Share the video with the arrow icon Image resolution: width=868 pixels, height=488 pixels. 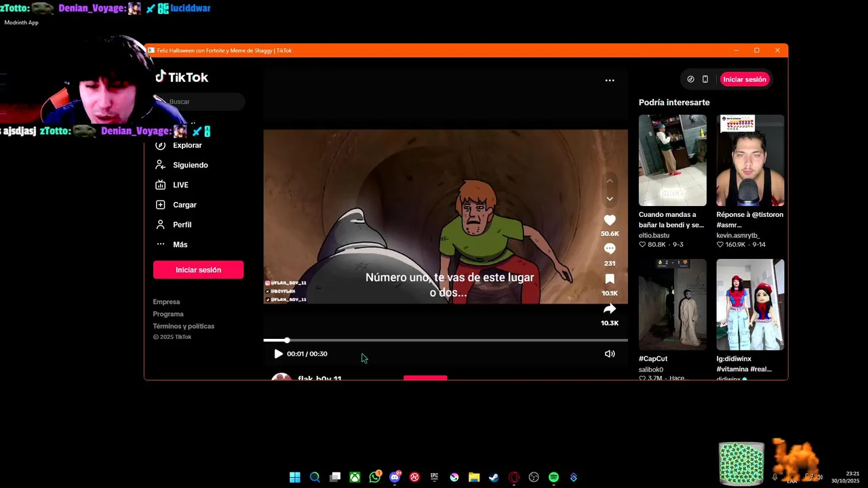610,308
